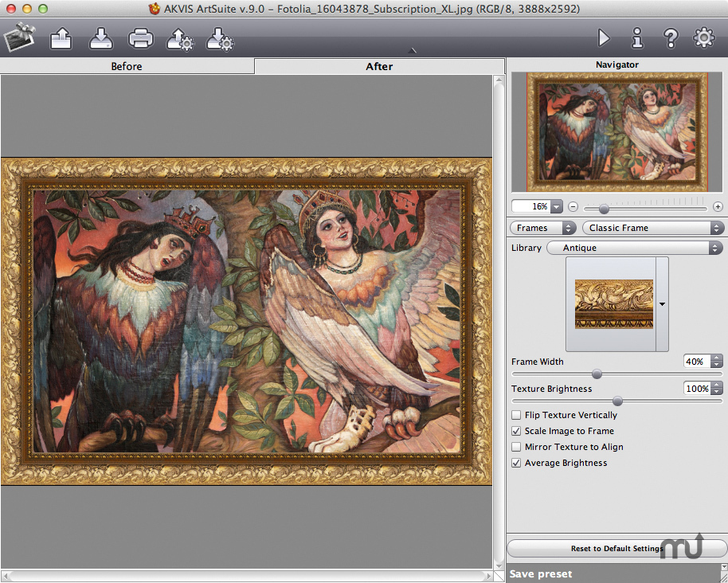
Task: Open the program info icon
Action: pyautogui.click(x=637, y=37)
